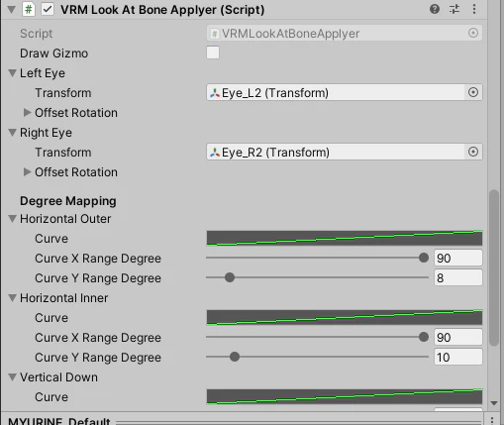Expand Offset Rotation under Left Eye
This screenshot has height=425, width=504.
click(27, 113)
